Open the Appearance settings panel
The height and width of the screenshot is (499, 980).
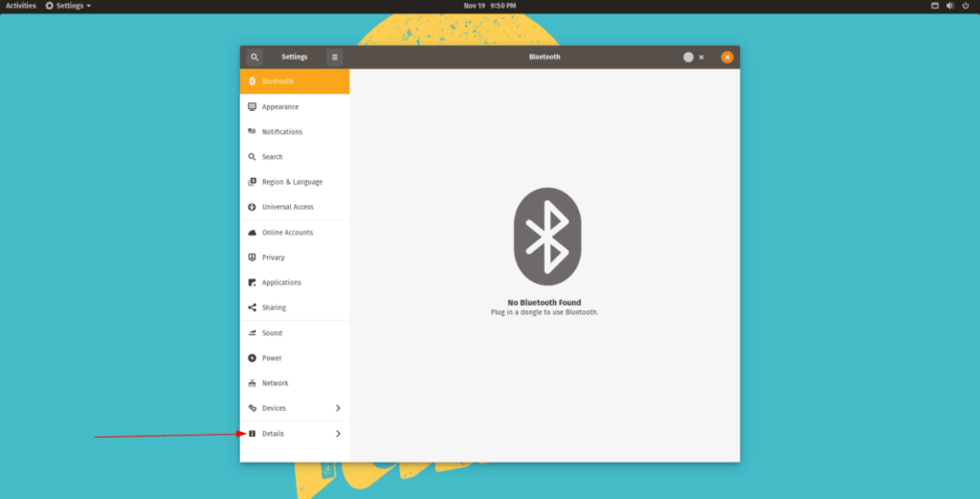(x=279, y=107)
